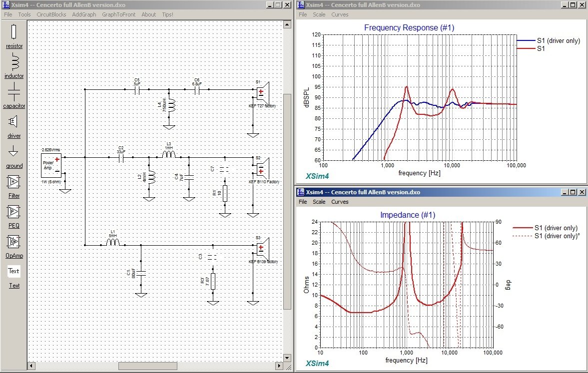Click 'S1 (driver only)°' dashed phase legend entry
The image size is (588, 373).
coord(547,236)
